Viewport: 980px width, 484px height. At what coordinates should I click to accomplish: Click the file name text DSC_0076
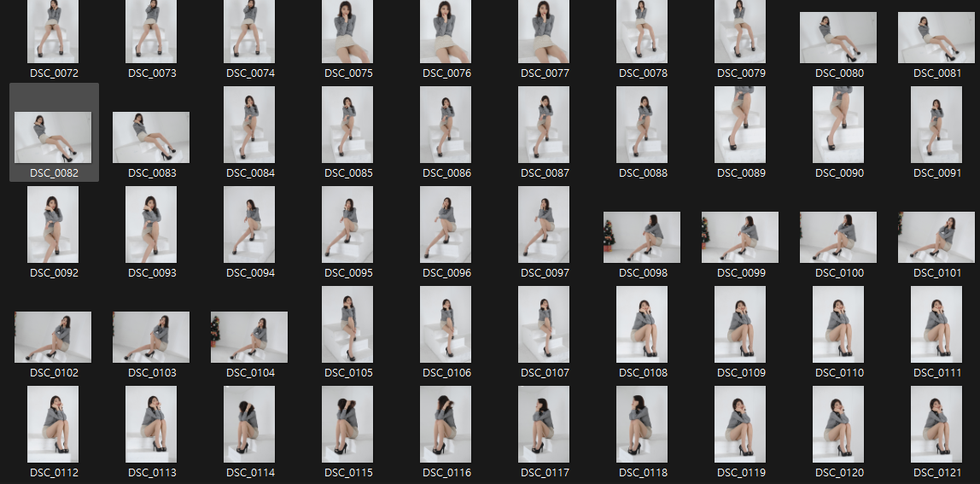point(446,73)
